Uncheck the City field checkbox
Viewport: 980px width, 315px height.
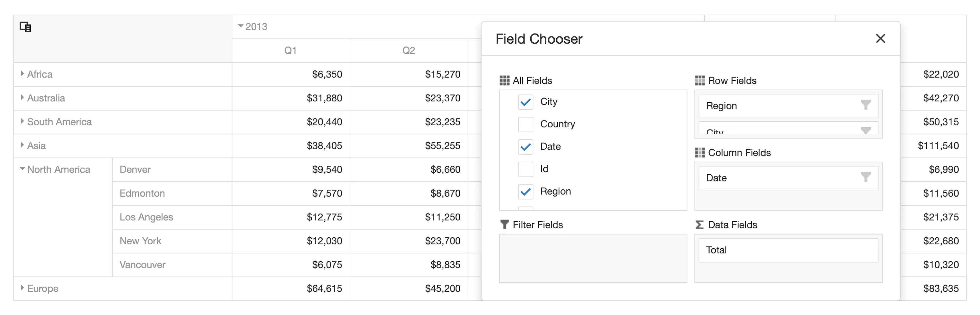point(525,102)
